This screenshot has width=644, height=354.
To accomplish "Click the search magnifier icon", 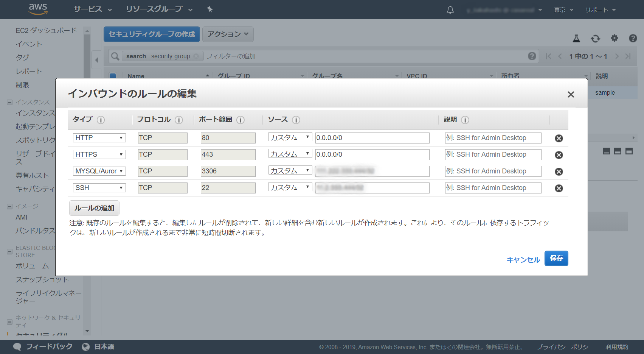I will [115, 56].
